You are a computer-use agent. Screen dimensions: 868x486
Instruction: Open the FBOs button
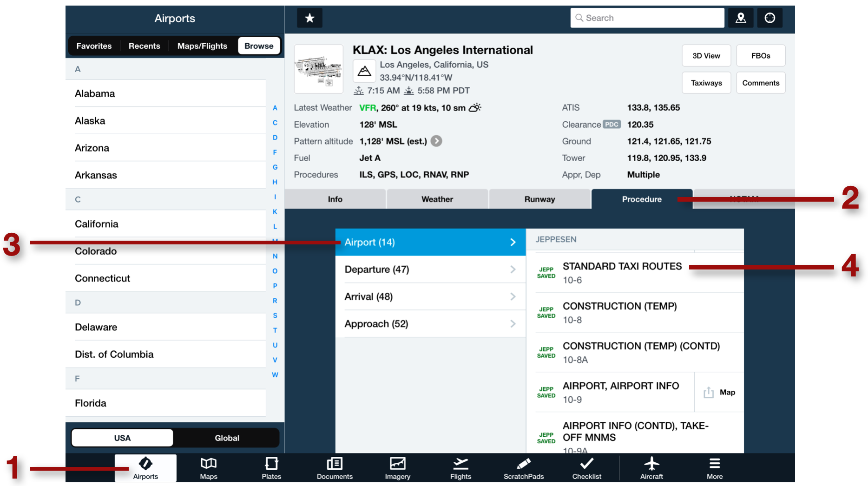pos(761,56)
